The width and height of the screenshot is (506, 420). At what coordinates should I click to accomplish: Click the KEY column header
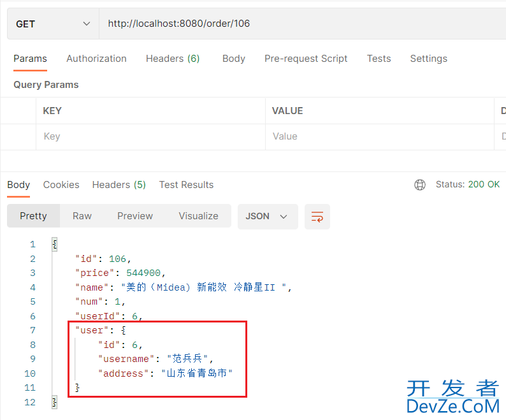tap(52, 111)
